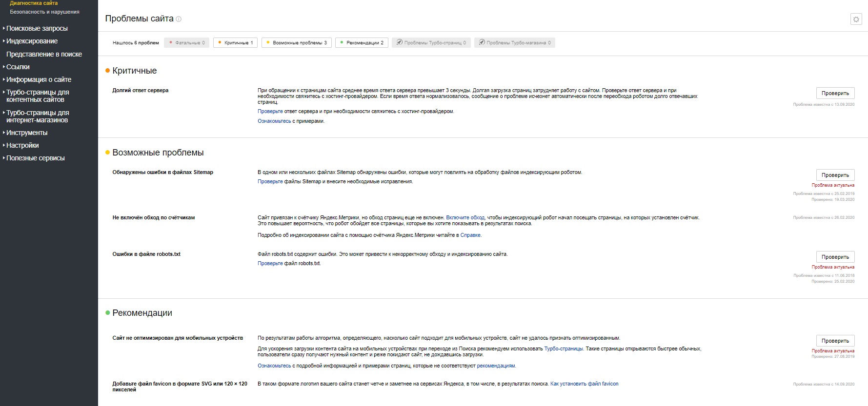This screenshot has width=868, height=406.
Task: Click Не включён обход по счётчикам title
Action: pos(154,218)
